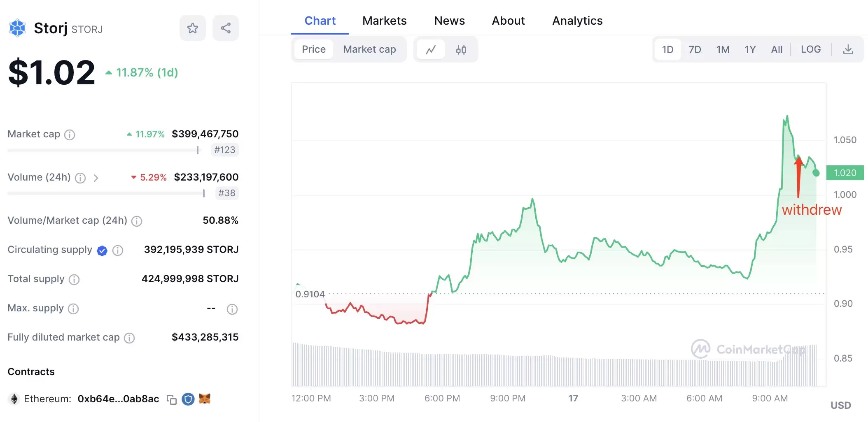
Task: Open the Markets tab
Action: [x=384, y=21]
